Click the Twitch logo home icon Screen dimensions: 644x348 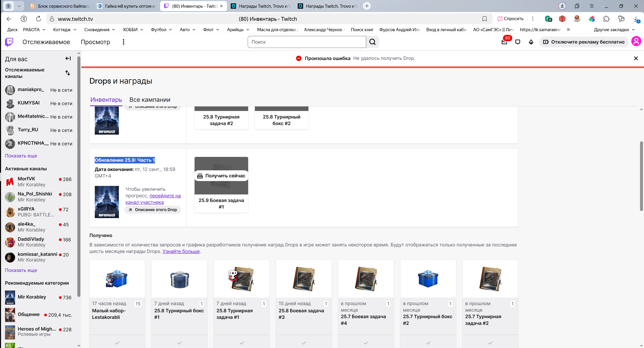coord(9,42)
